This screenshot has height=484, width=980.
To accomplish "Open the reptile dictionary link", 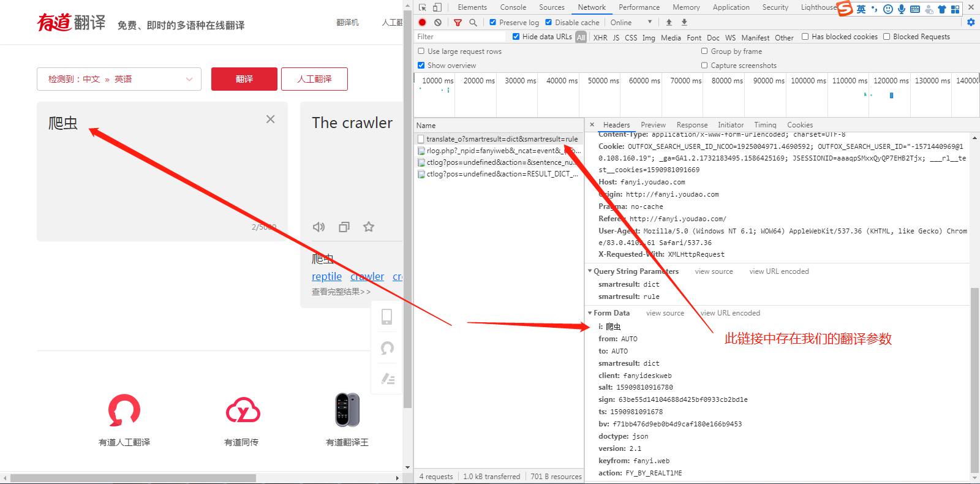I will click(x=326, y=277).
